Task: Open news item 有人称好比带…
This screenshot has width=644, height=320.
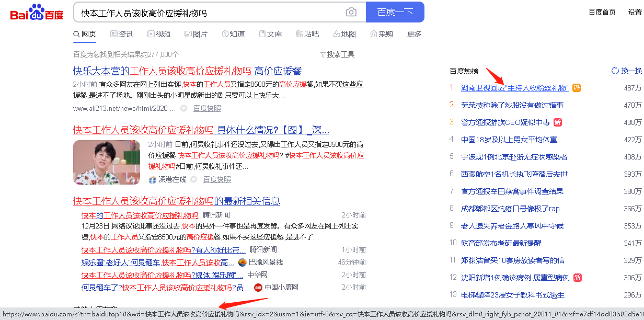Action: (163, 249)
